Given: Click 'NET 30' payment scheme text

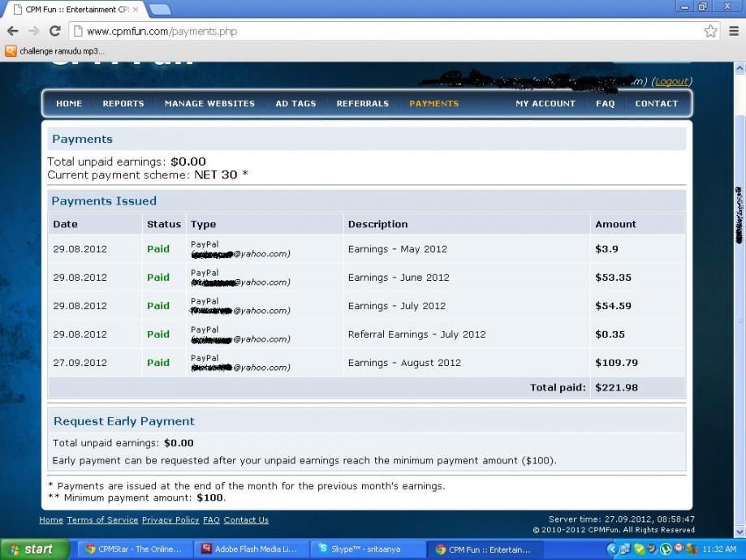Looking at the screenshot, I should pos(216,174).
